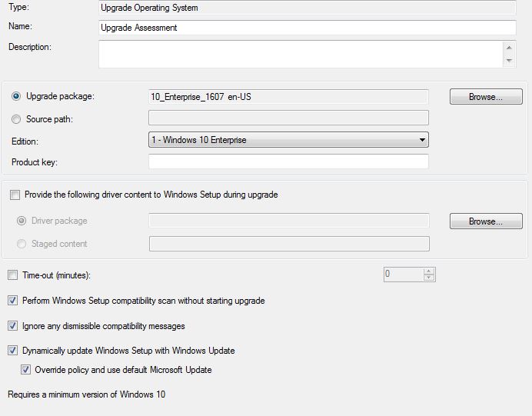Screen dimensions: 532x416
Task: Focus the Product key input field
Action: point(288,161)
